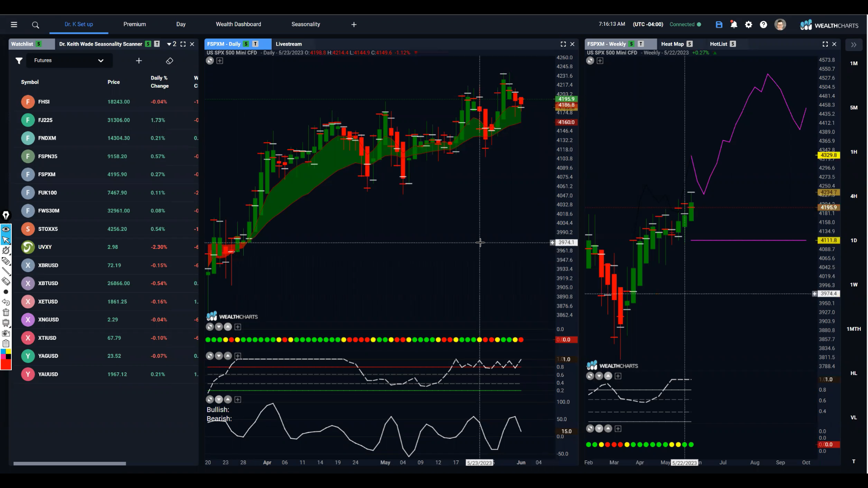Screen dimensions: 868x488
Task: Take a chart snapshot with camera icon
Action: 6,333
